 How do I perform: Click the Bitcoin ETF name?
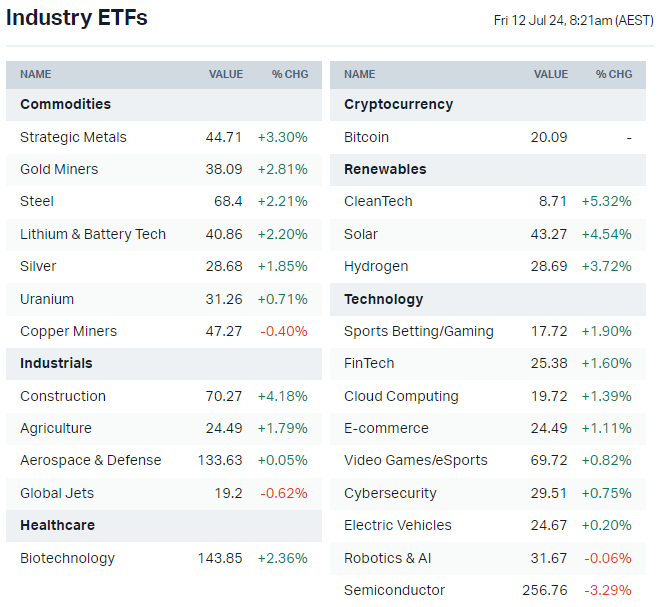pos(366,137)
